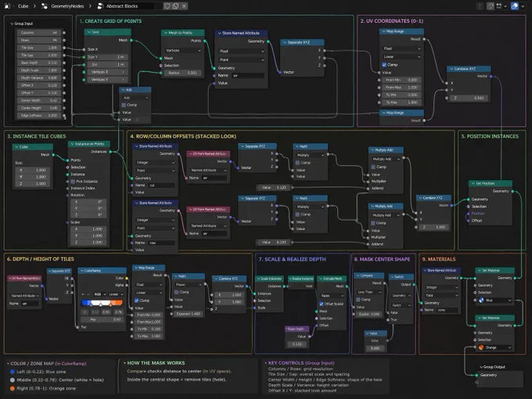This screenshot has height=399, width=532.
Task: Enable Clamp in lower Multiply Add node
Action: 373,223
